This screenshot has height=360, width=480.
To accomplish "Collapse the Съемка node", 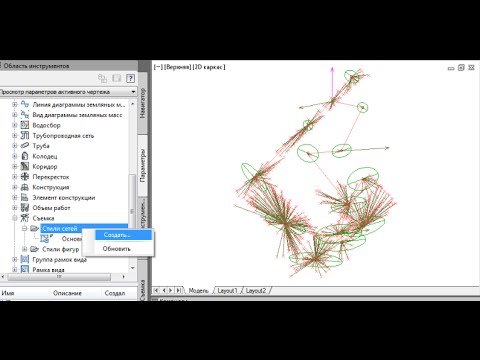I will (15, 218).
